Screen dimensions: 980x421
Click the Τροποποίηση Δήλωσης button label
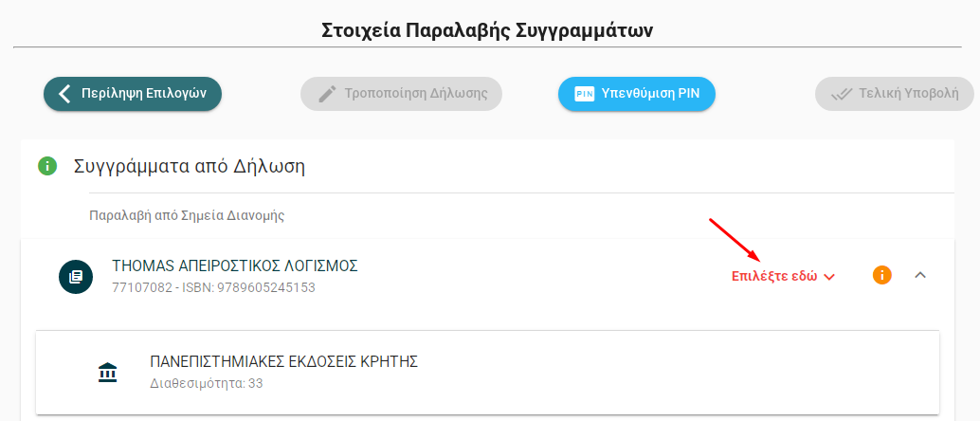click(x=415, y=94)
